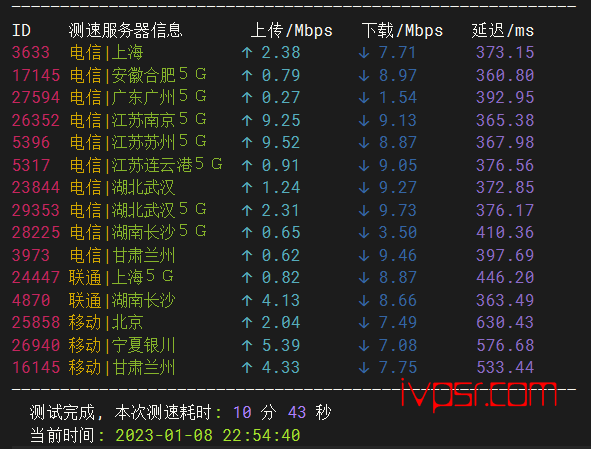The width and height of the screenshot is (591, 449).
Task: Click the 测速服务器信息 column header
Action: 126,31
